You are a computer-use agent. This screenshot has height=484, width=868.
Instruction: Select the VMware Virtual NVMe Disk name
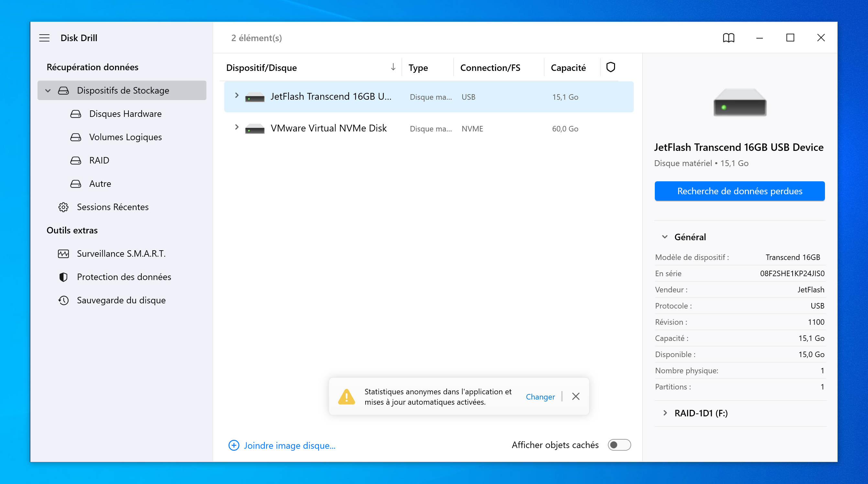coord(328,128)
